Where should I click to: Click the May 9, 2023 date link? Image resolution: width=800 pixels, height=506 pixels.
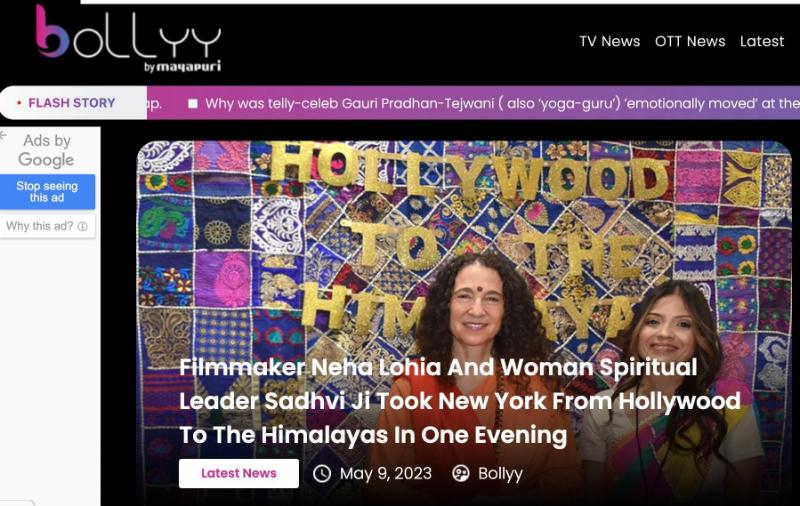pos(386,473)
